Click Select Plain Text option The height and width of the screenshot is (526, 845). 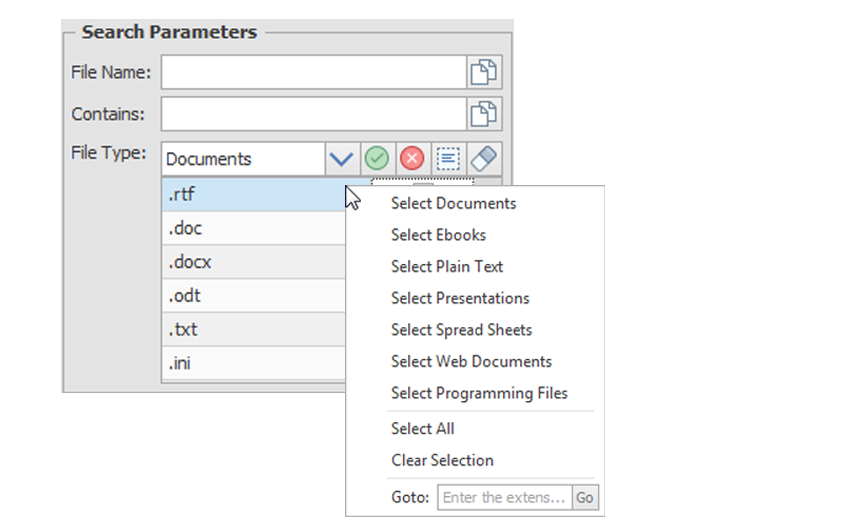coord(446,267)
